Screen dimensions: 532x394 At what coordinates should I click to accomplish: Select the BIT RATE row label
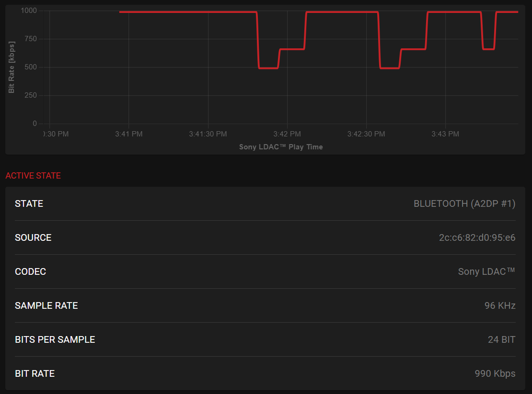tap(35, 373)
